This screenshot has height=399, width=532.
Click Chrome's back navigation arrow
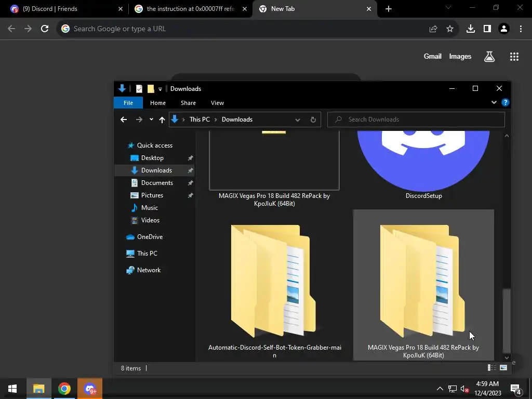click(11, 29)
